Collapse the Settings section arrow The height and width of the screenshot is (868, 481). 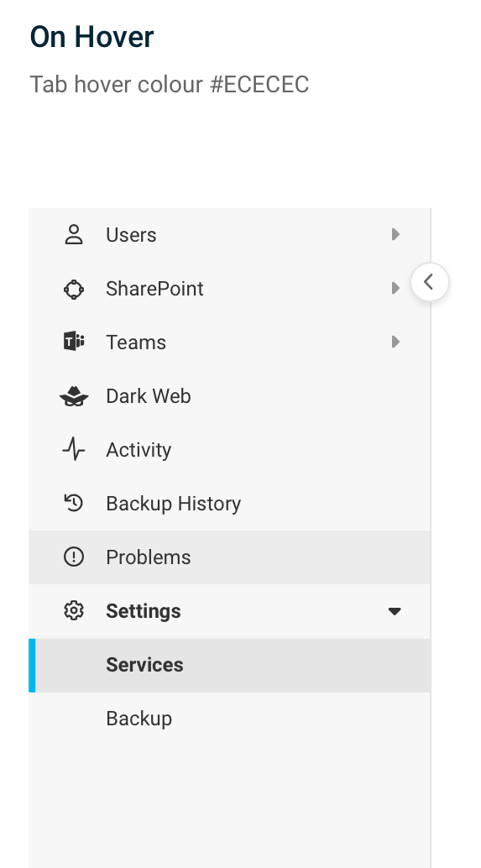(395, 611)
